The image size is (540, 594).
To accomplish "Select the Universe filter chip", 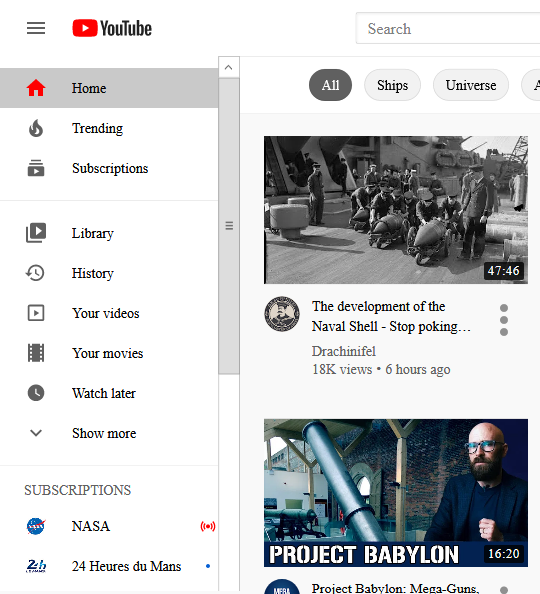I will pyautogui.click(x=471, y=85).
